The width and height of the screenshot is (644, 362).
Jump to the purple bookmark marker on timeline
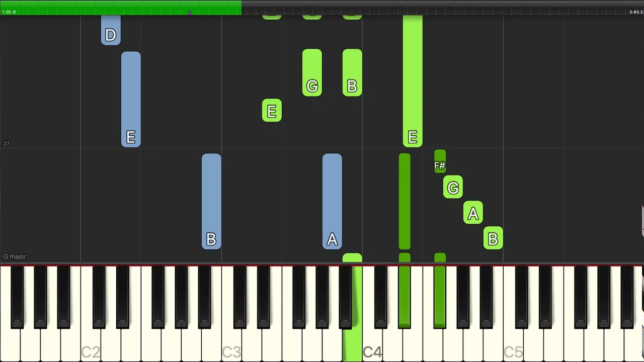(190, 12)
